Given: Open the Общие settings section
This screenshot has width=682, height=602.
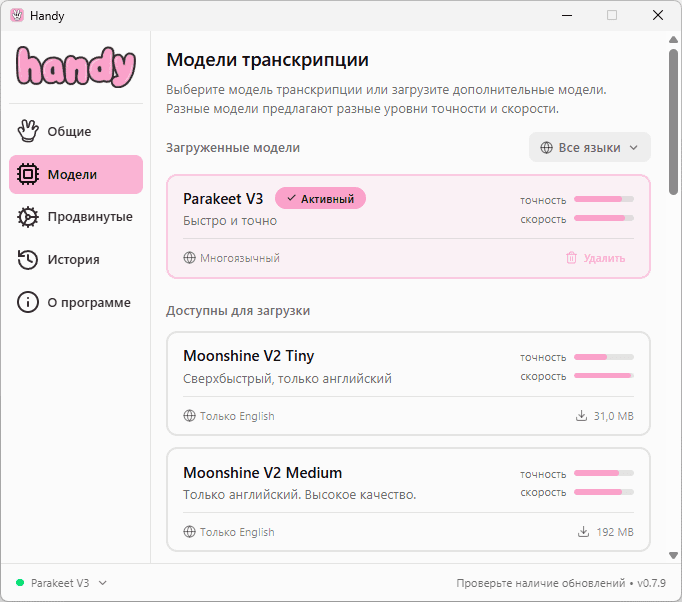Looking at the screenshot, I should (69, 131).
